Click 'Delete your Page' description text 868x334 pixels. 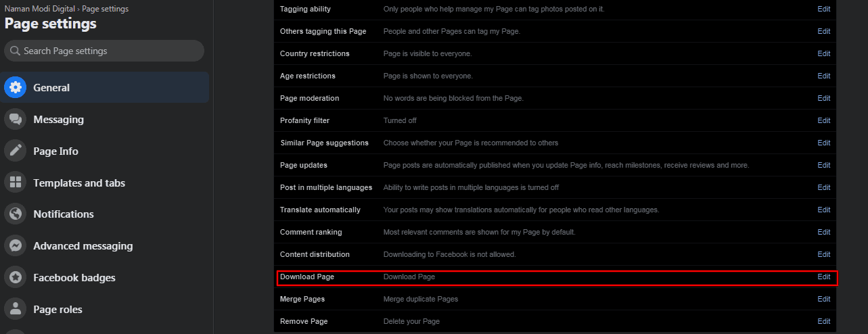pyautogui.click(x=411, y=321)
